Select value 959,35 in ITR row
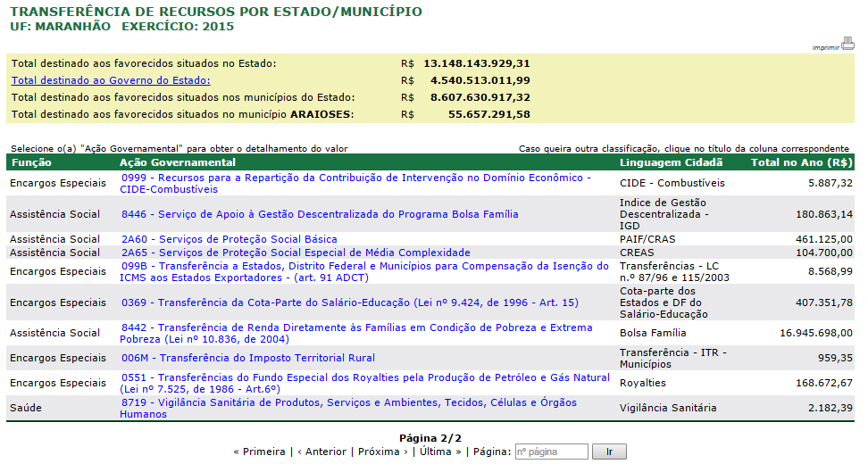This screenshot has width=868, height=464. coord(835,358)
